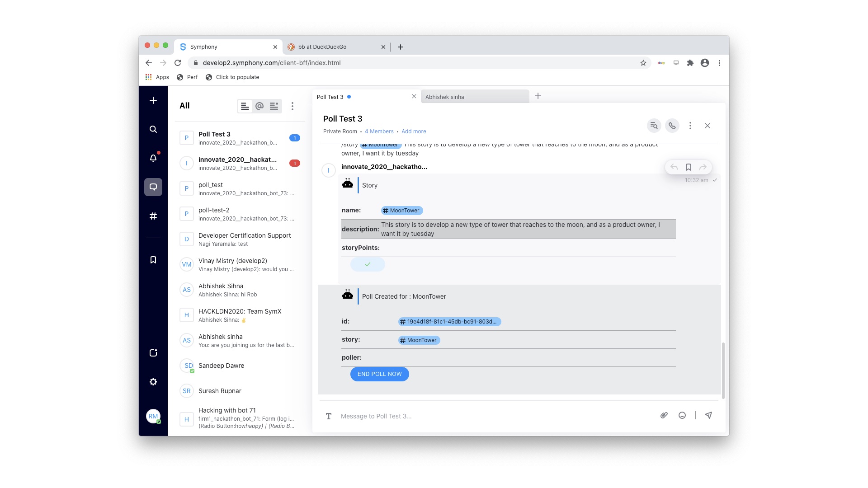The image size is (868, 488).
Task: Click the END POLL NOW button
Action: (x=379, y=374)
